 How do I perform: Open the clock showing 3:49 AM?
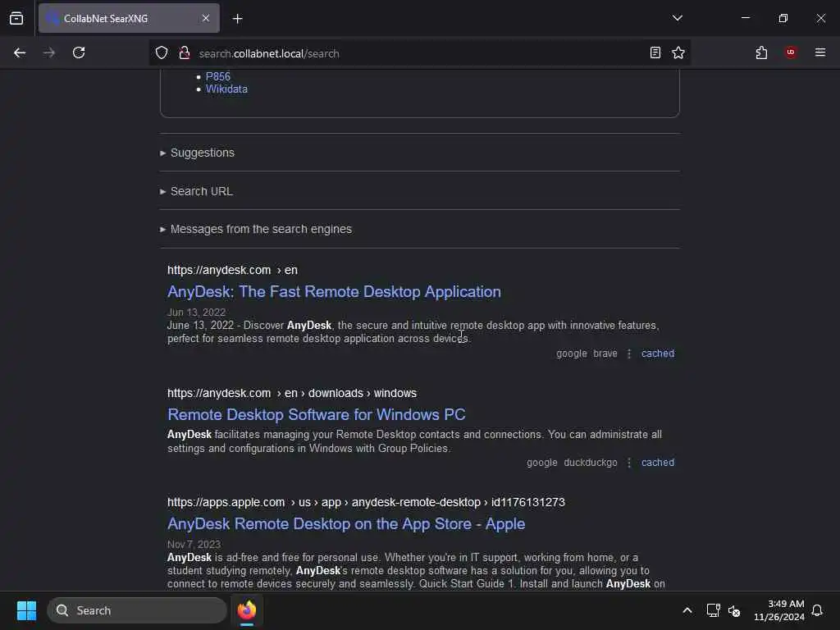click(x=779, y=610)
